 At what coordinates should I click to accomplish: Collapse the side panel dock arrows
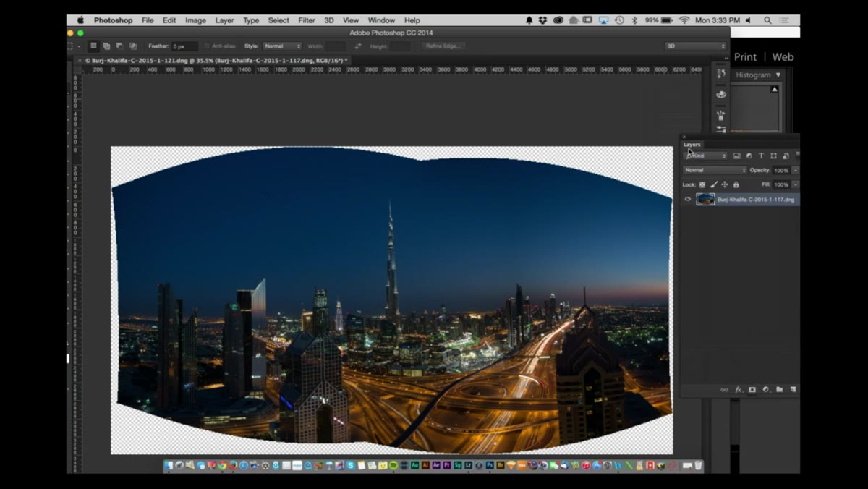point(726,59)
